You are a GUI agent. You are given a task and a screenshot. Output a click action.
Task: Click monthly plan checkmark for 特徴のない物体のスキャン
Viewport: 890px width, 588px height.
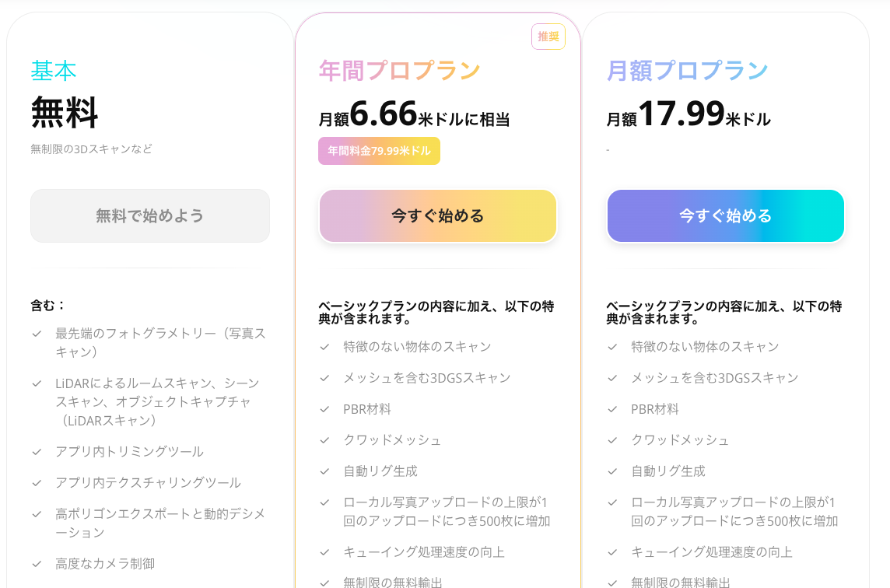click(612, 347)
